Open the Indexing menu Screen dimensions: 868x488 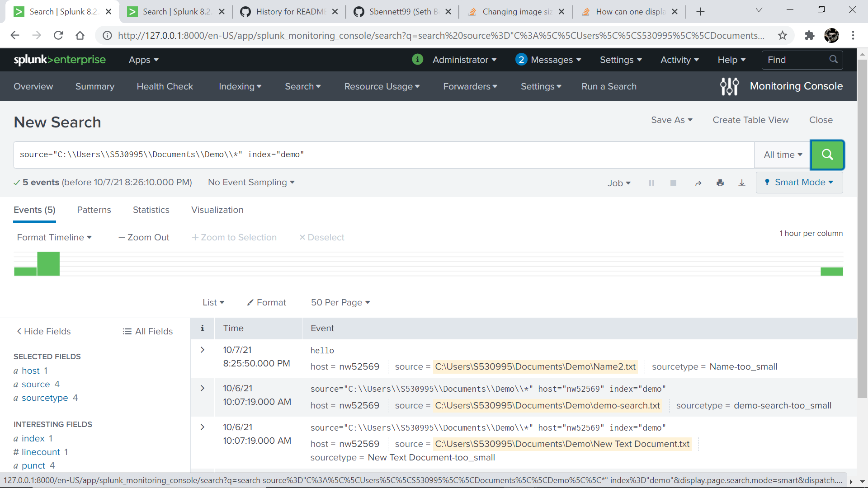[240, 86]
